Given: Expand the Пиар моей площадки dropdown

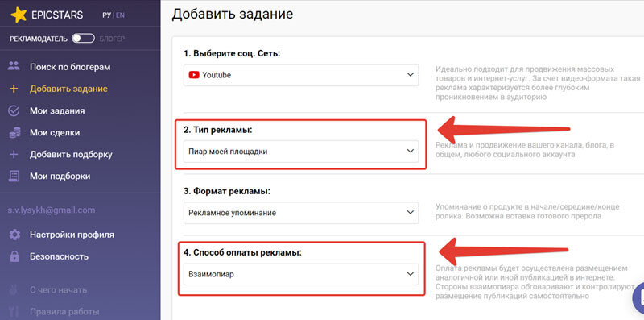Looking at the screenshot, I should pyautogui.click(x=301, y=152).
